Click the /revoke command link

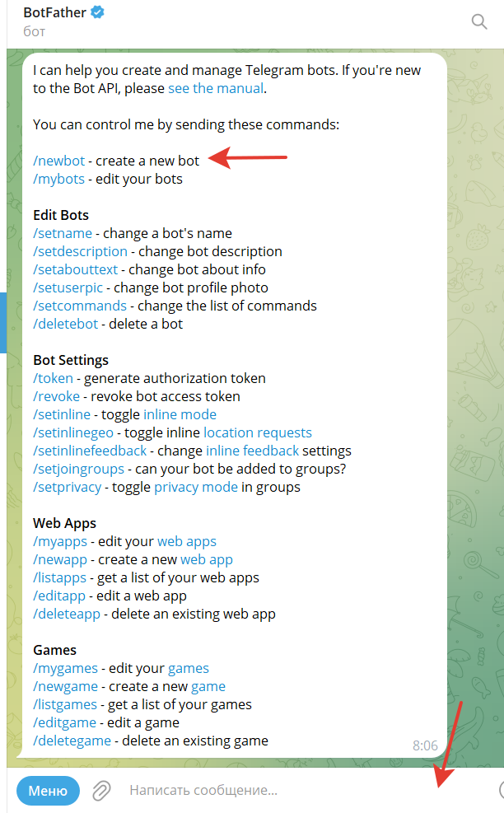(57, 396)
